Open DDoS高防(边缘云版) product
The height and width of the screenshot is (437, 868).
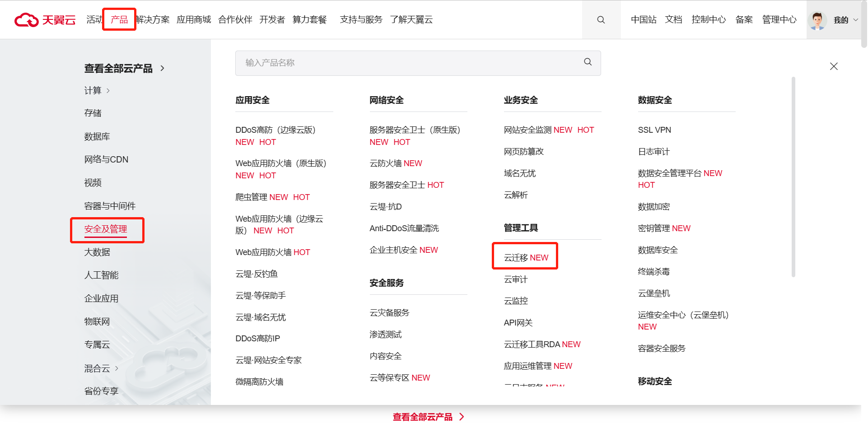click(x=275, y=130)
